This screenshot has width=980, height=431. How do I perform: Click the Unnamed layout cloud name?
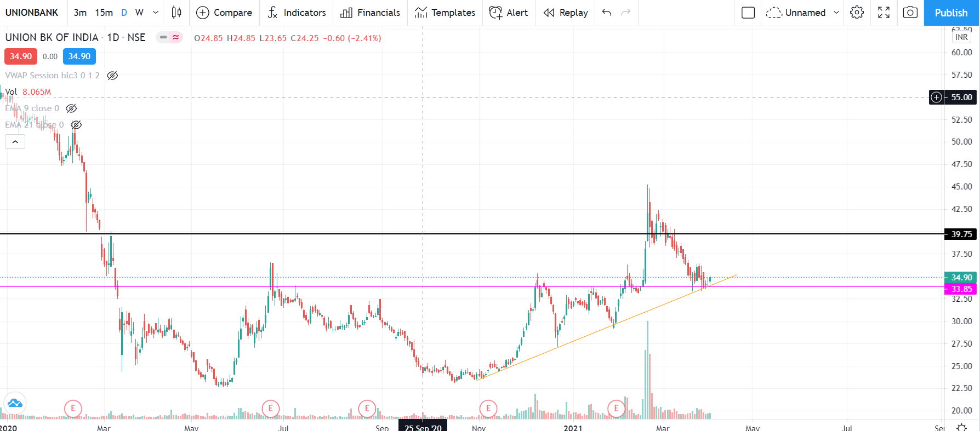(x=796, y=13)
